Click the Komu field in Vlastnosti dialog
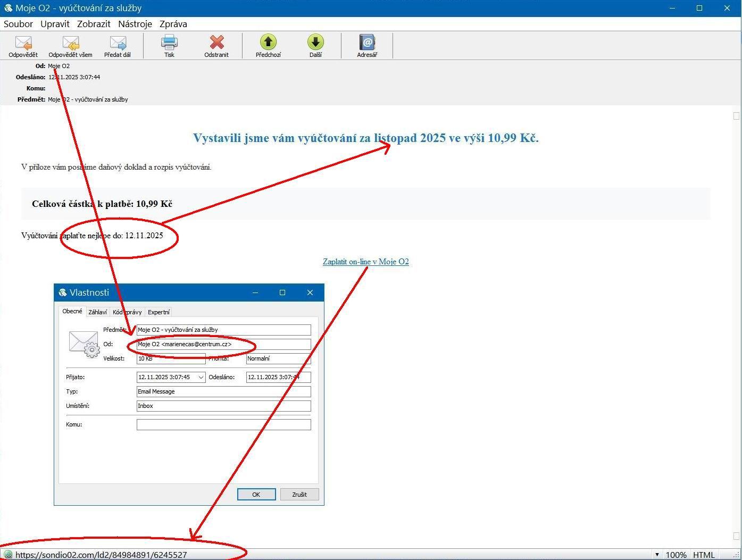Image resolution: width=742 pixels, height=560 pixels. pyautogui.click(x=223, y=424)
